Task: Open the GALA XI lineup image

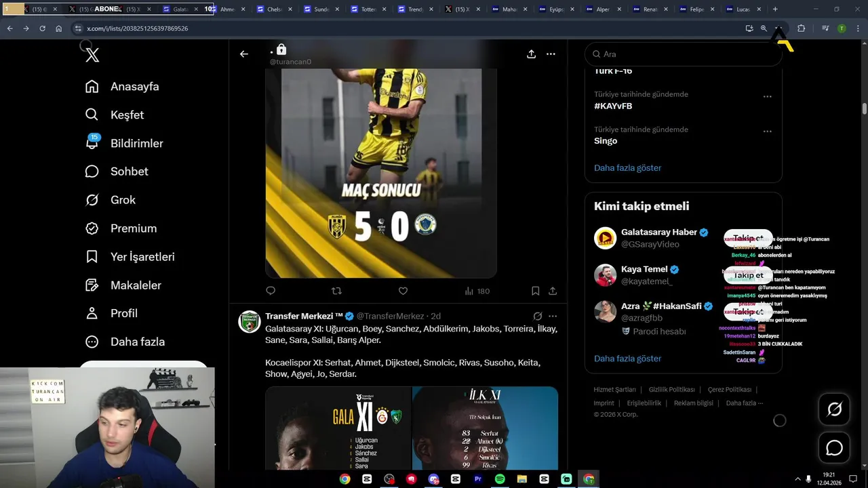Action: click(338, 428)
